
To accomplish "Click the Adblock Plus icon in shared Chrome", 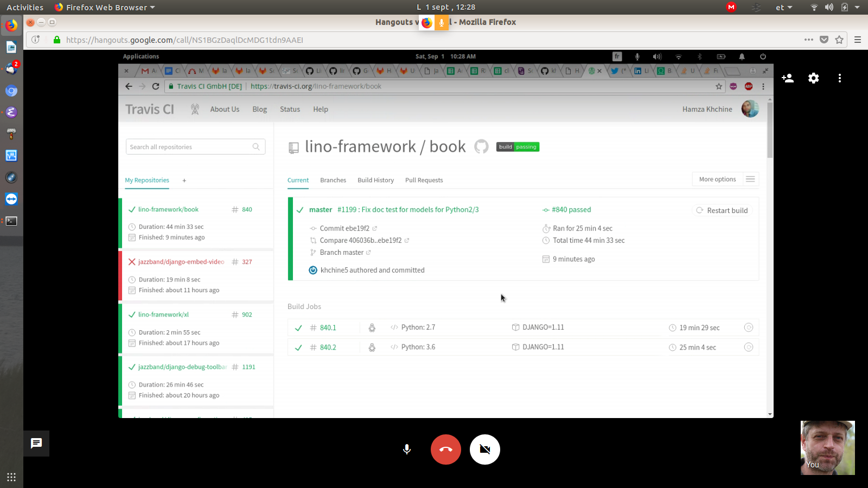I will click(x=749, y=86).
